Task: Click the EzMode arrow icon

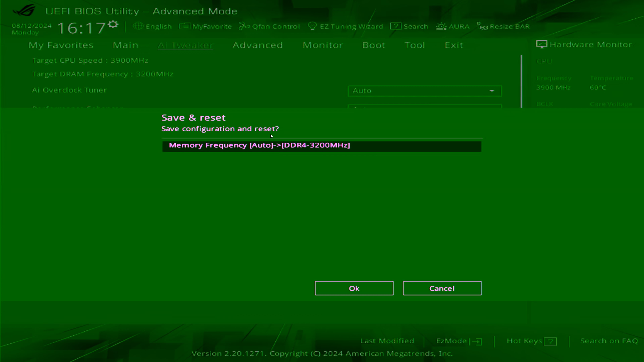Action: 476,341
